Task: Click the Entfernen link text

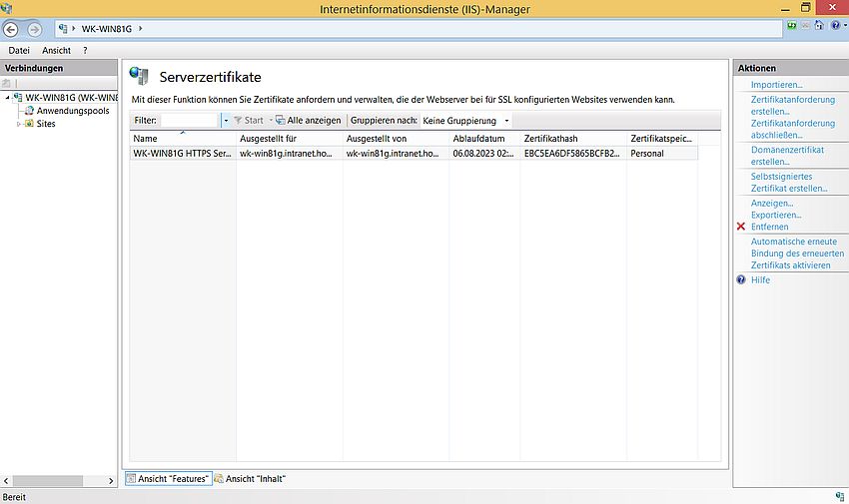Action: point(769,227)
